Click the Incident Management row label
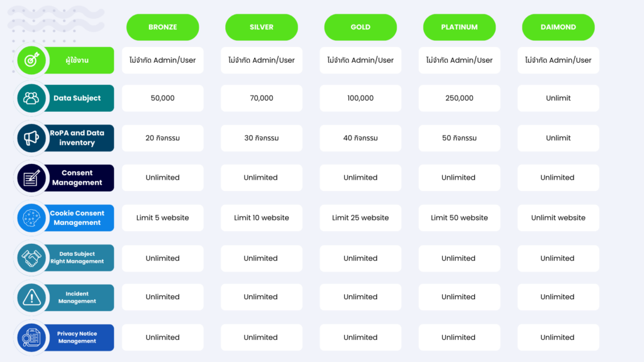The height and width of the screenshot is (362, 644). click(78, 297)
